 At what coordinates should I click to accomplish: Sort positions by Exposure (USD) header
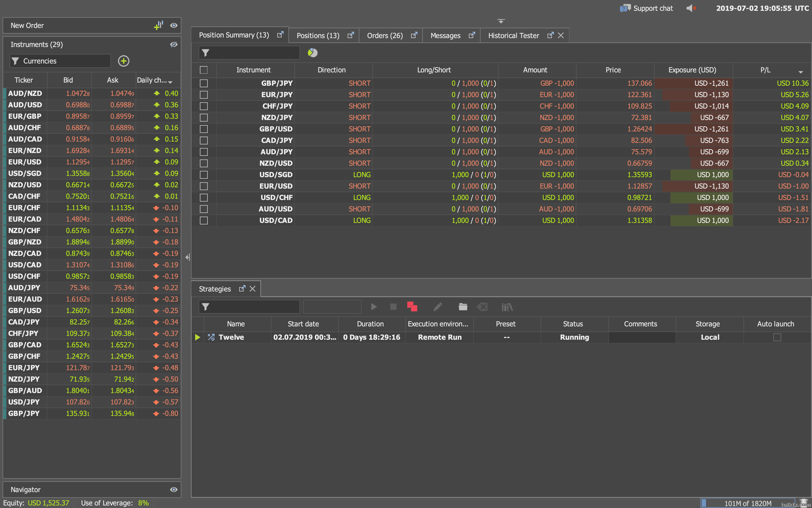tap(693, 70)
